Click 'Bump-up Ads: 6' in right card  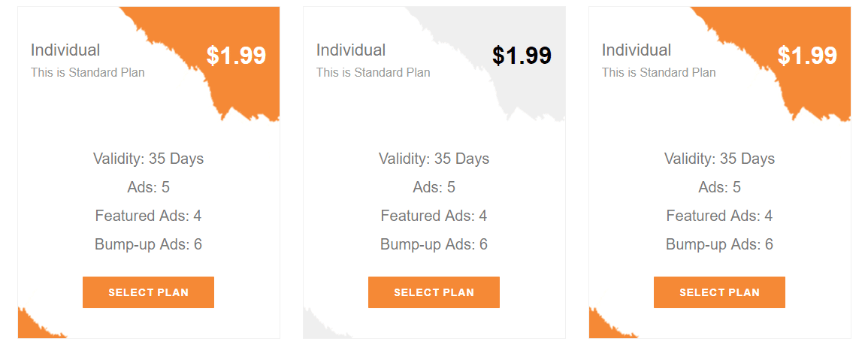tap(719, 244)
